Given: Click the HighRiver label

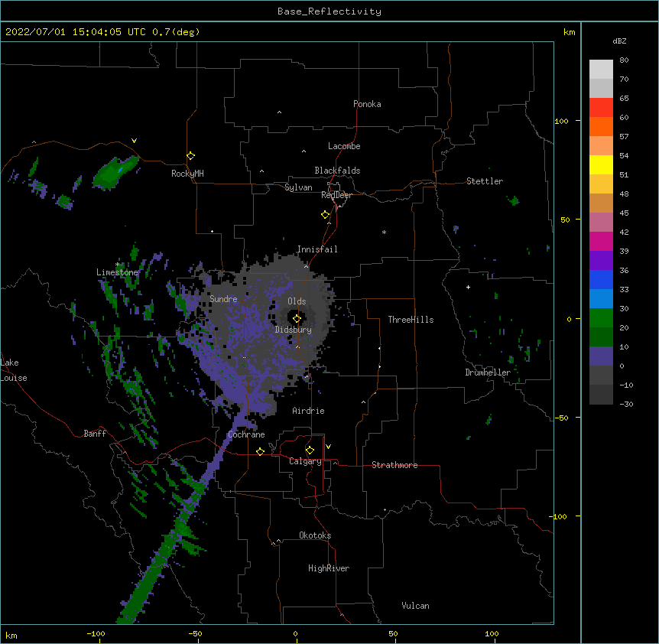Looking at the screenshot, I should click(329, 568).
